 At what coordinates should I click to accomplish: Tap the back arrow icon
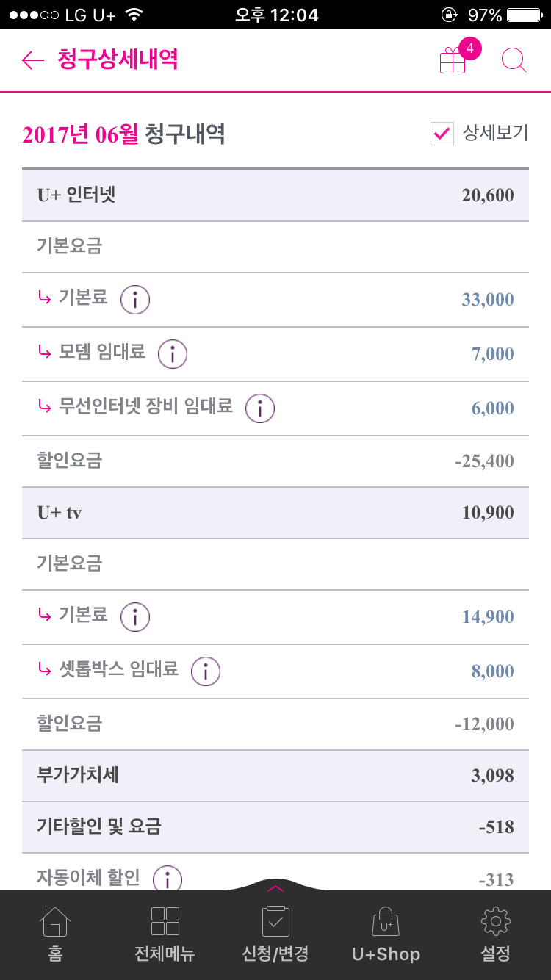coord(33,60)
